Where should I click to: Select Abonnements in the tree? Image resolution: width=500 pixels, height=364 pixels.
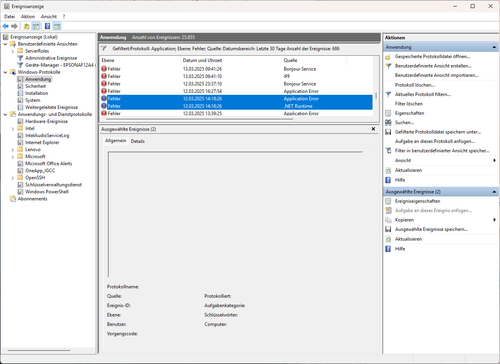point(32,199)
